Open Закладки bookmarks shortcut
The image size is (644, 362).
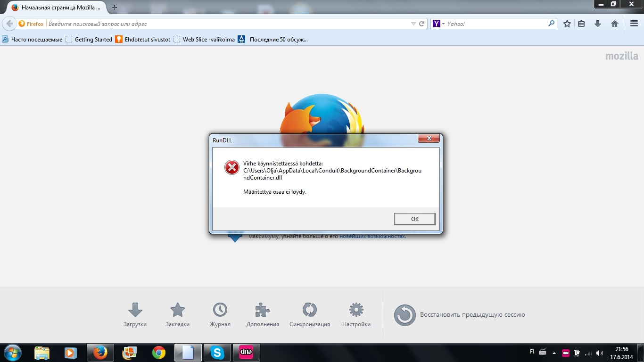pyautogui.click(x=177, y=314)
